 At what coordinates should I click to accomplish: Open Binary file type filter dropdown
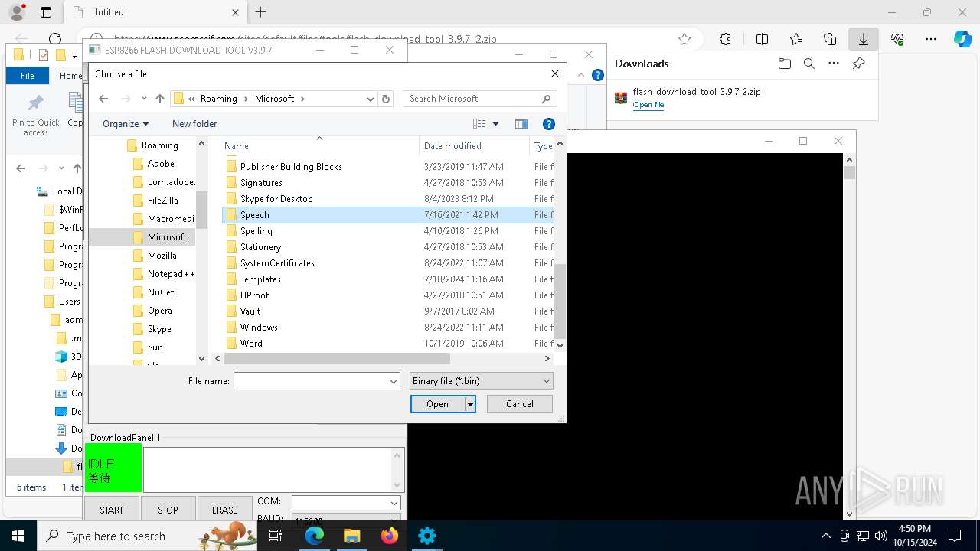tap(481, 381)
